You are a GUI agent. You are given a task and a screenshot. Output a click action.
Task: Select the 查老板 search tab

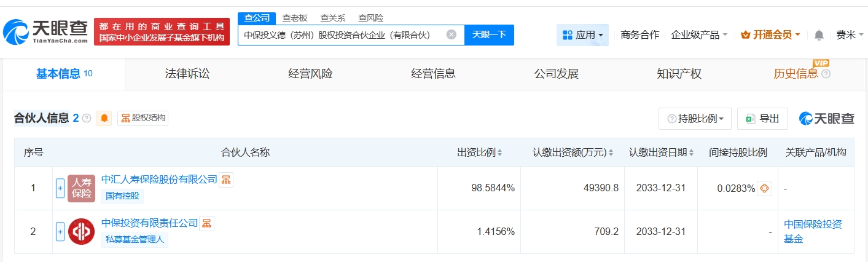295,18
